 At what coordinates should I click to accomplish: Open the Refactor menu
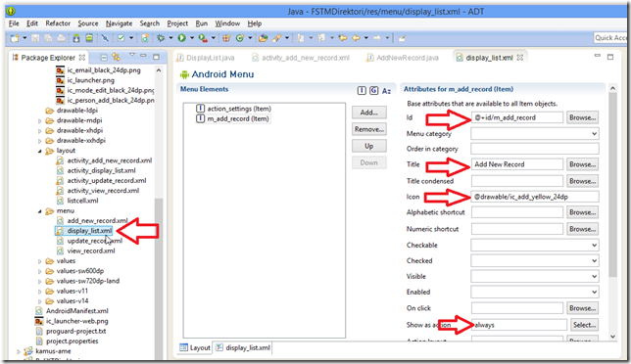[x=58, y=23]
